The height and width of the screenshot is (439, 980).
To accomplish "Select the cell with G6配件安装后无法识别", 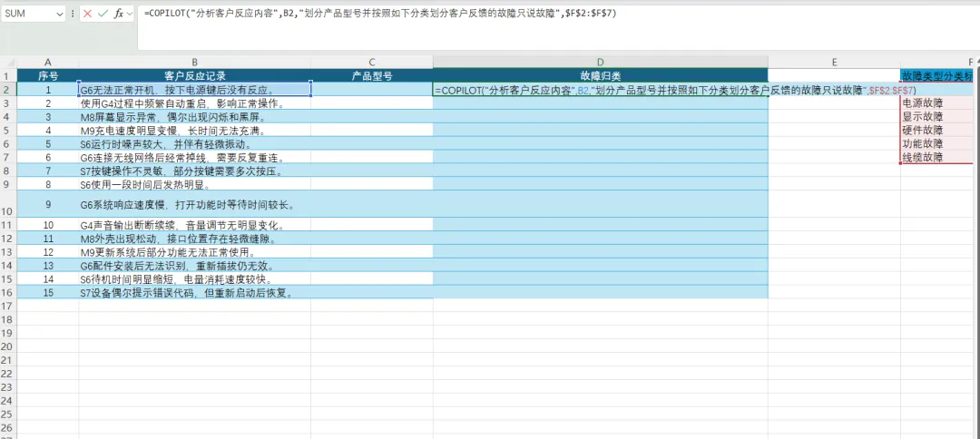I will coord(195,266).
